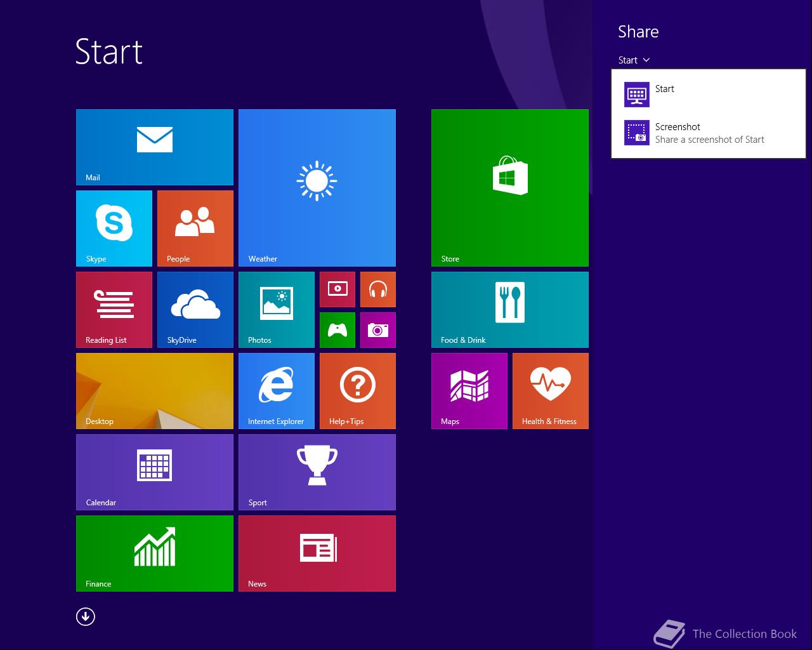Screen dimensions: 812x650
Task: Launch the Skype tile
Action: [x=114, y=229]
